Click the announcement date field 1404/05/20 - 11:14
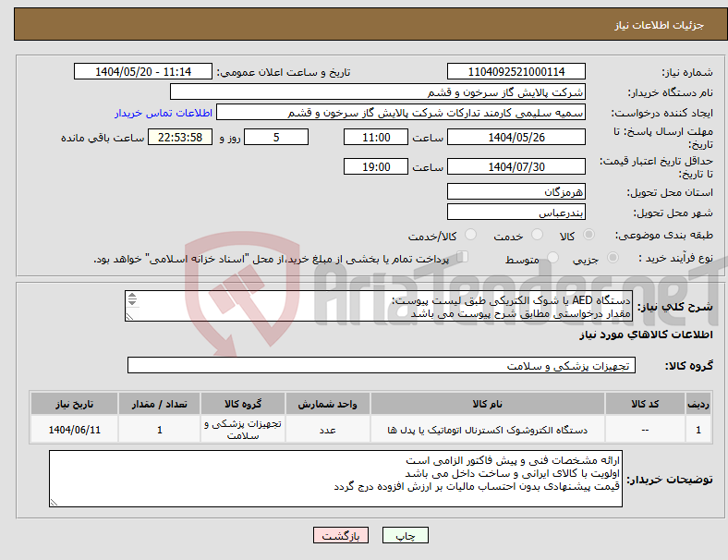The height and width of the screenshot is (560, 728). [143, 71]
